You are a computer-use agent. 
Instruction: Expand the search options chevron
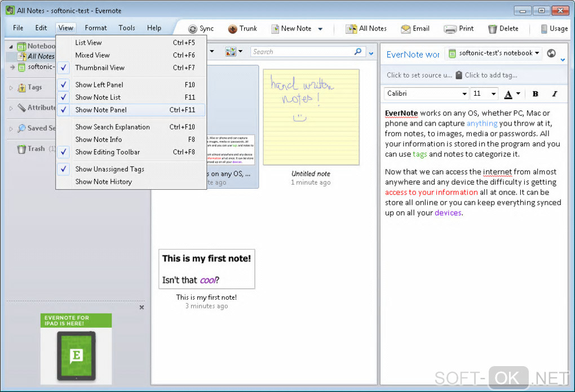click(x=371, y=54)
